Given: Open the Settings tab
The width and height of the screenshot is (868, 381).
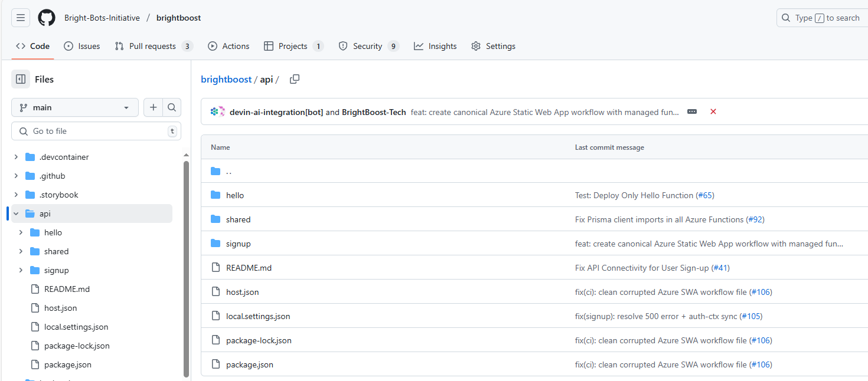Looking at the screenshot, I should (493, 46).
